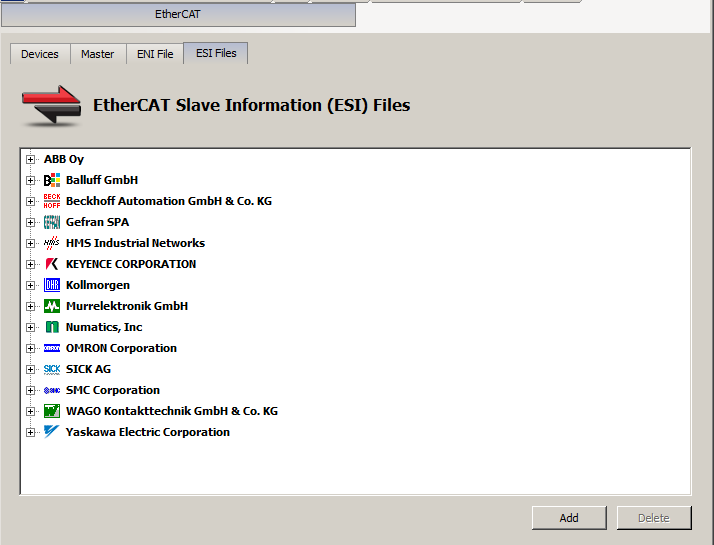Screen dimensions: 714x545
Task: Switch to the Master tab
Action: pos(98,54)
